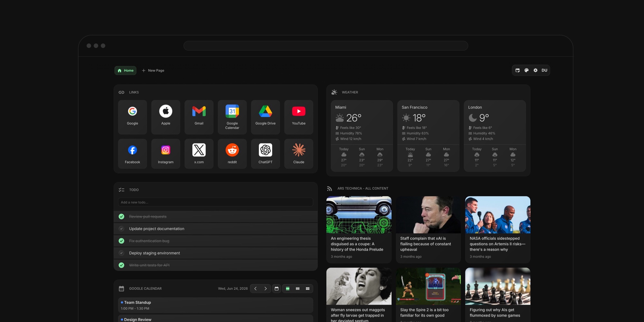Click the Ars Technica RSS feed icon
This screenshot has height=322, width=644.
(329, 189)
